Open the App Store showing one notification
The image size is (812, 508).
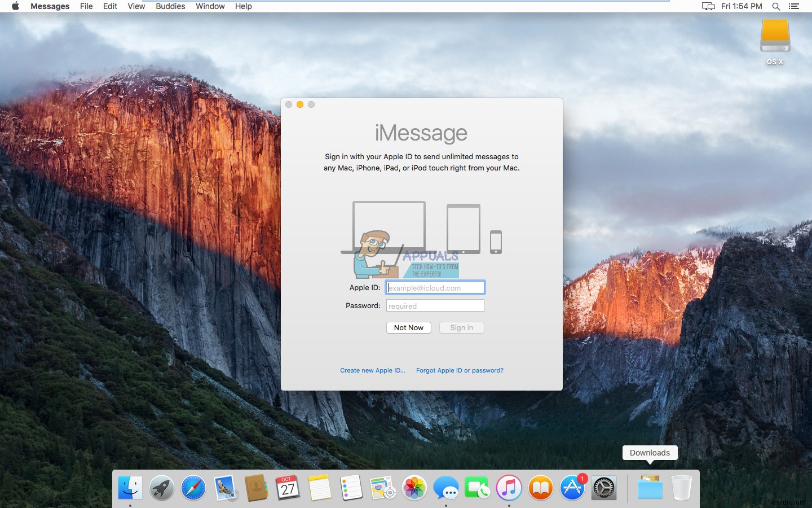point(572,488)
